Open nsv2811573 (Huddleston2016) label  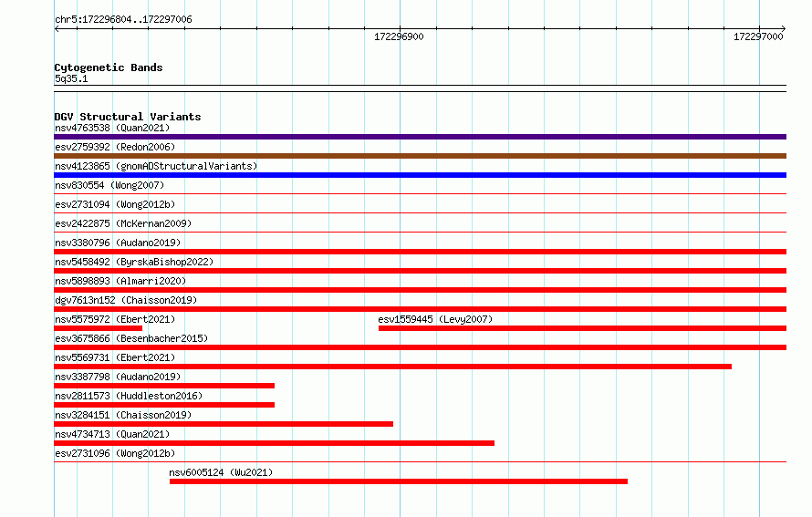129,396
